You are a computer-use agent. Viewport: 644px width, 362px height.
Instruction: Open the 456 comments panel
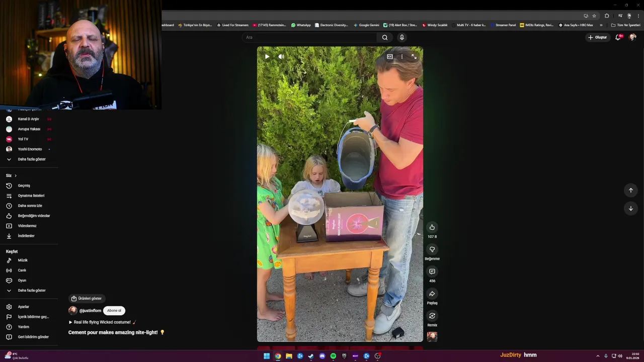point(432,271)
